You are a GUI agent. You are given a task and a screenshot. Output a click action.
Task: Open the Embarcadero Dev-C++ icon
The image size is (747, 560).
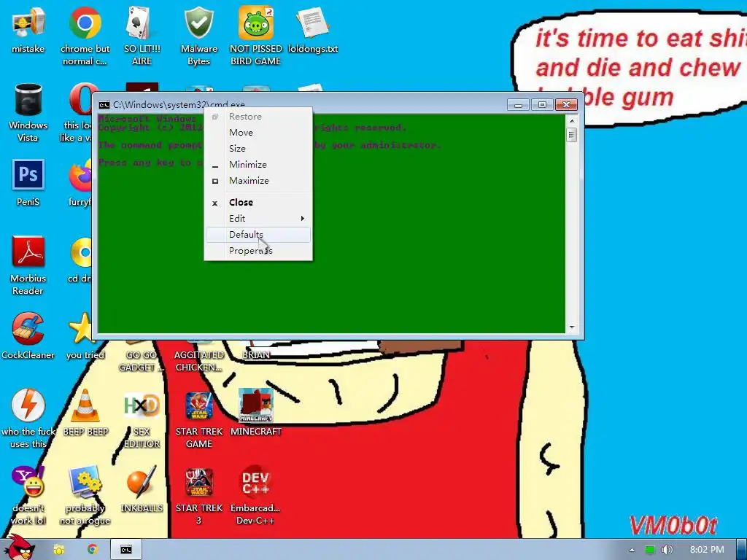click(256, 496)
